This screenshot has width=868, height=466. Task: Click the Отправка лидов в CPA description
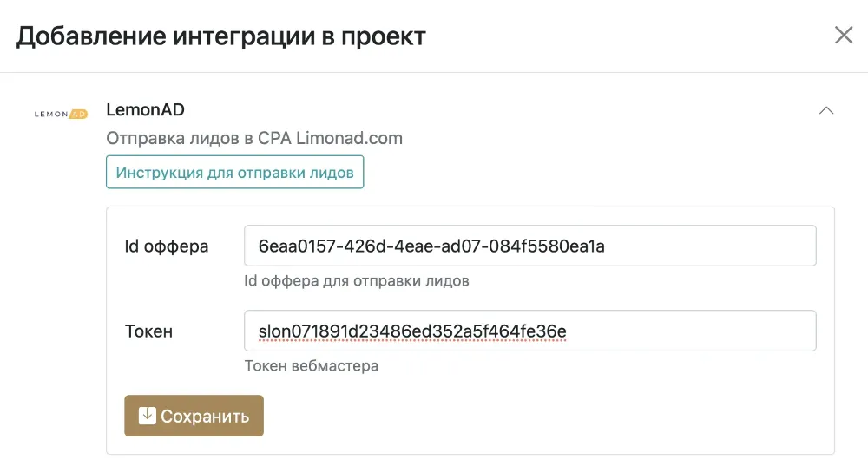pos(254,138)
